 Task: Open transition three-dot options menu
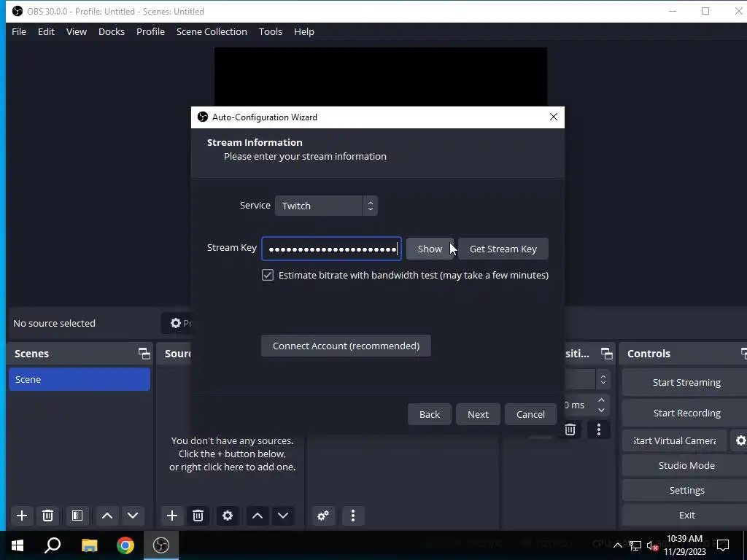click(599, 429)
